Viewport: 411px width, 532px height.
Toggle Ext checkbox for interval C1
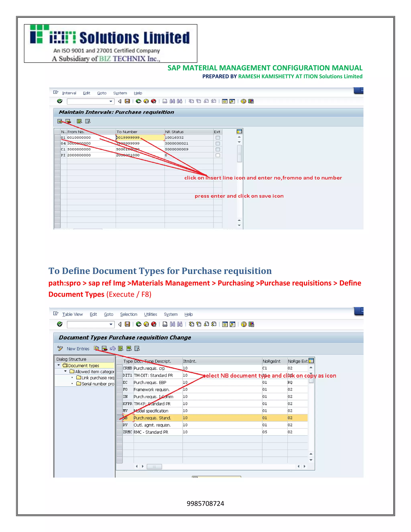pyautogui.click(x=218, y=149)
